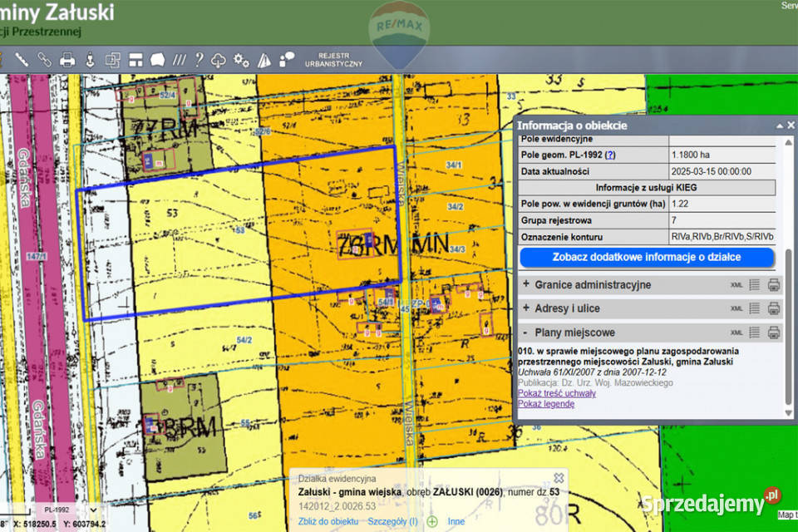Export Granice administracyjne as XML
Screen dimensions: 798x532
point(736,285)
